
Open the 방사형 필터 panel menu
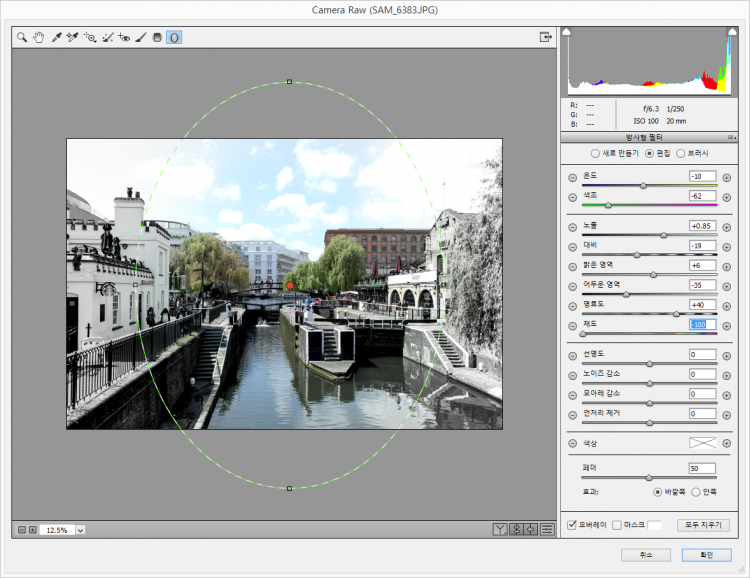pyautogui.click(x=732, y=137)
